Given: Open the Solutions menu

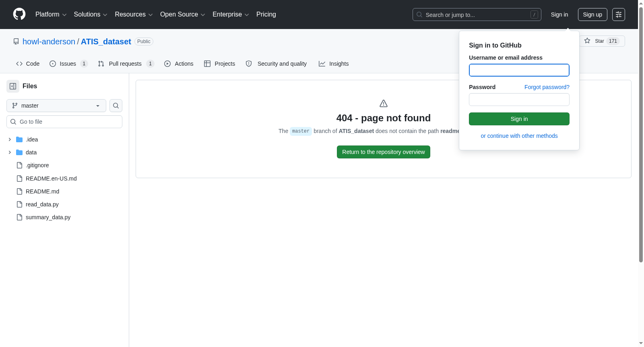Looking at the screenshot, I should pyautogui.click(x=91, y=15).
